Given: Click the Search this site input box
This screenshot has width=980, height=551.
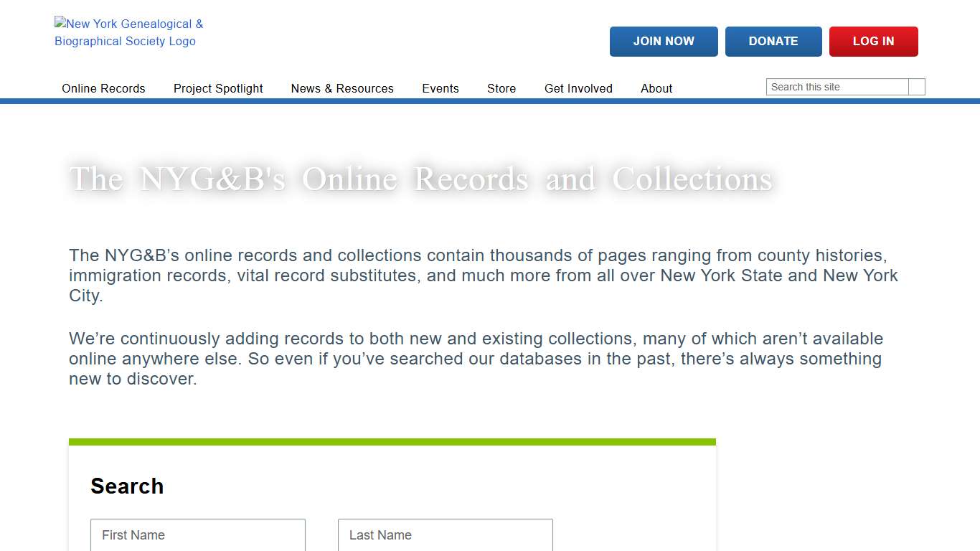Looking at the screenshot, I should click(x=836, y=86).
